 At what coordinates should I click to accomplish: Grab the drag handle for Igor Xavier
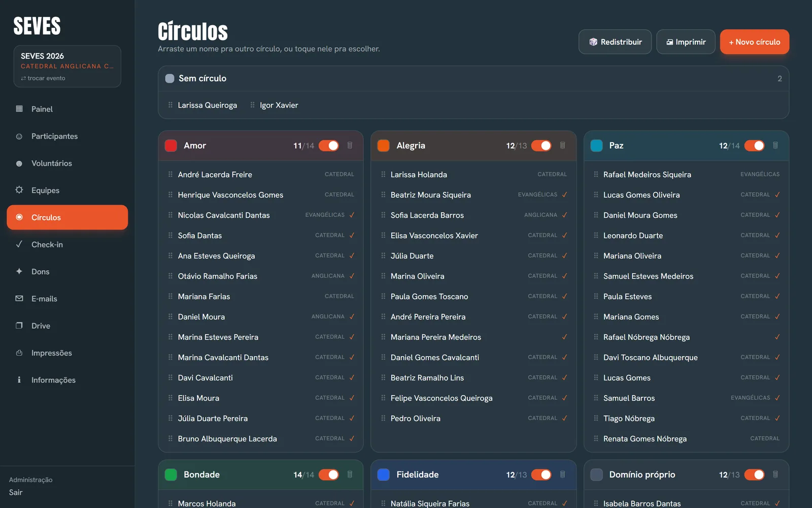coord(252,105)
